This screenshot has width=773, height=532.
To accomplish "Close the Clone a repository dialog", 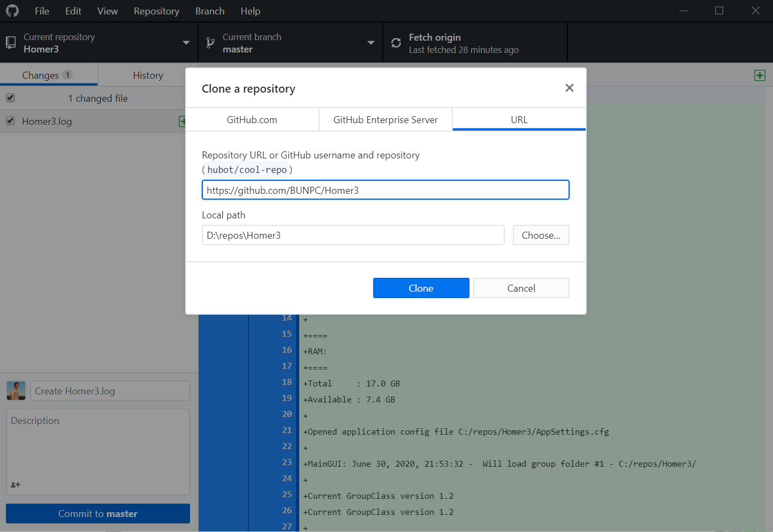I will [570, 88].
